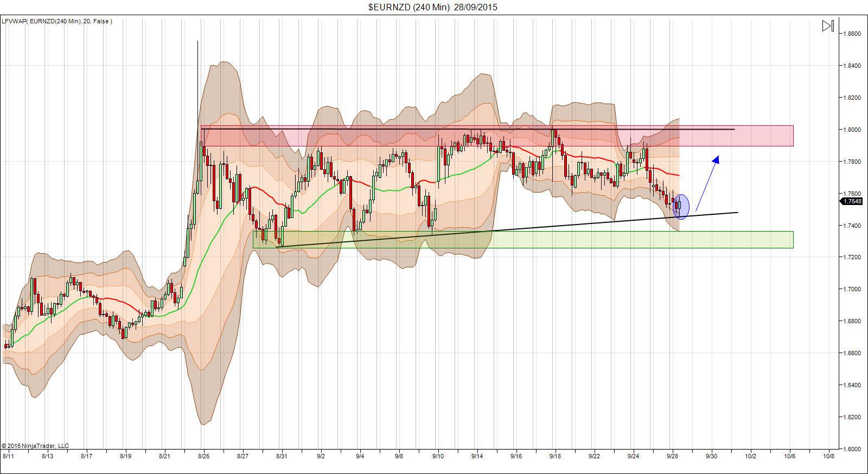Screen dimensions: 868x474
Task: Click the 8/11 date axis label
Action: pos(8,456)
